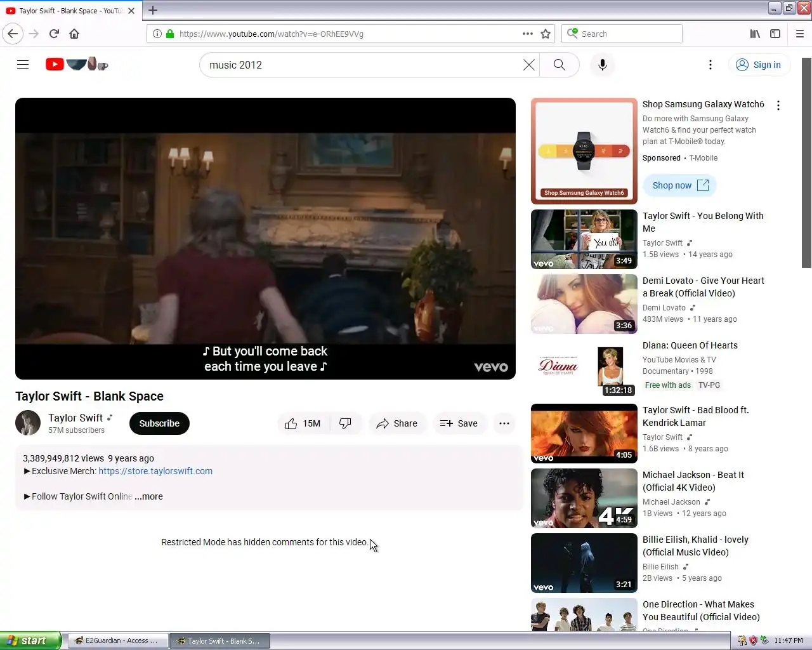Subscribe to Taylor Swift channel
Image resolution: width=812 pixels, height=650 pixels.
159,423
